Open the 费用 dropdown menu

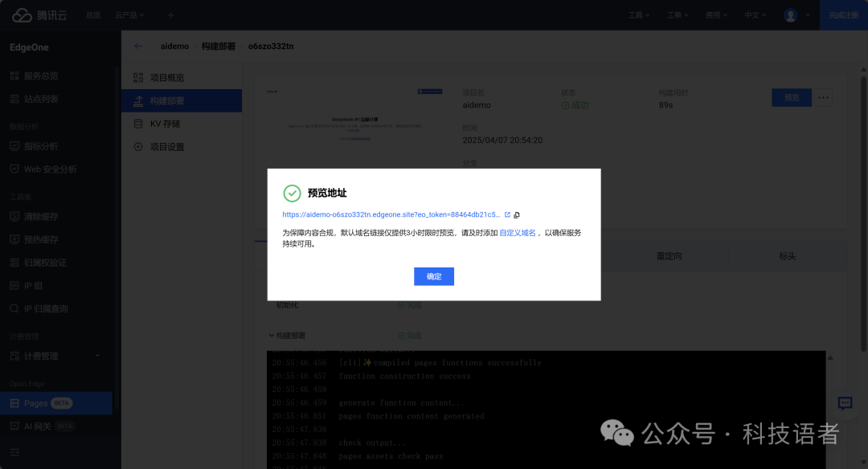[x=716, y=15]
